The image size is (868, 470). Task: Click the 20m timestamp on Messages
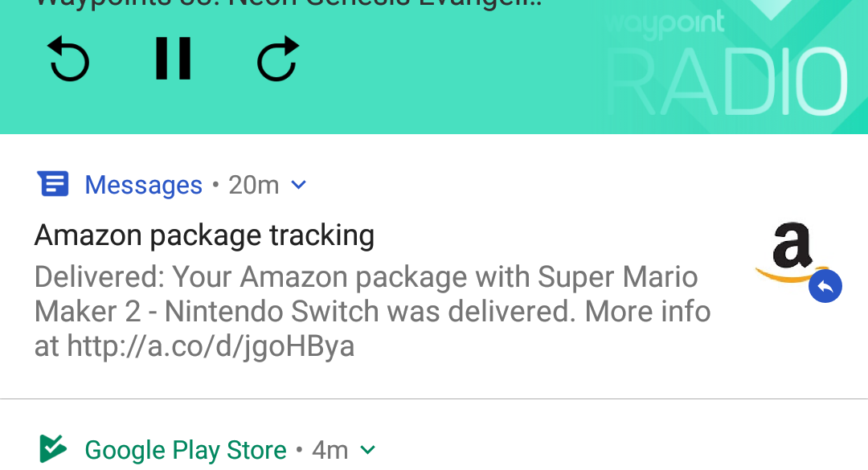(x=253, y=186)
